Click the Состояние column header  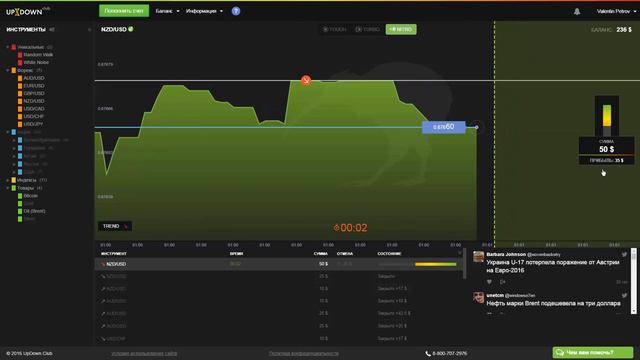389,253
